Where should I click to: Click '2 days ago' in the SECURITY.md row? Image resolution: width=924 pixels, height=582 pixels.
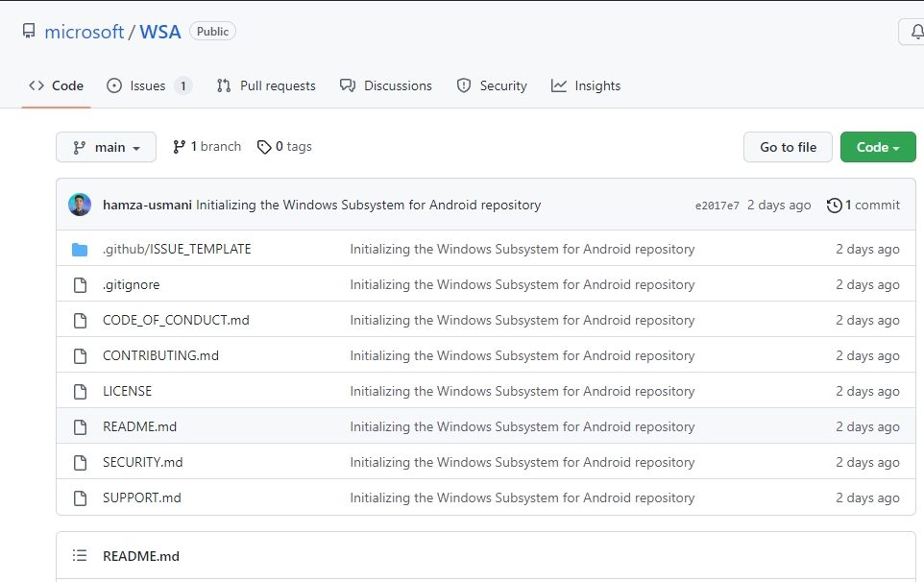(867, 462)
